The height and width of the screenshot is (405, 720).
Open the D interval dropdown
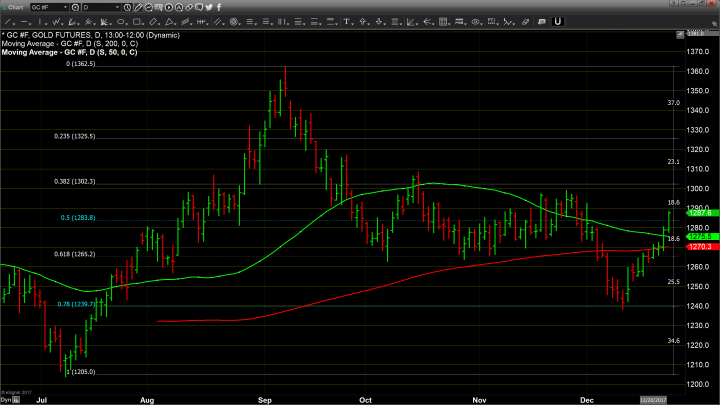click(x=118, y=7)
